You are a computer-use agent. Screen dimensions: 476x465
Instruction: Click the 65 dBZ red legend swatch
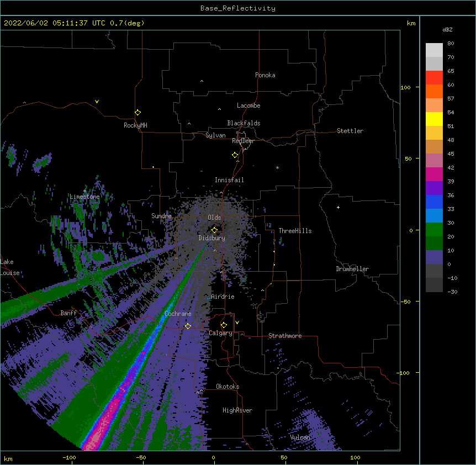pos(434,77)
